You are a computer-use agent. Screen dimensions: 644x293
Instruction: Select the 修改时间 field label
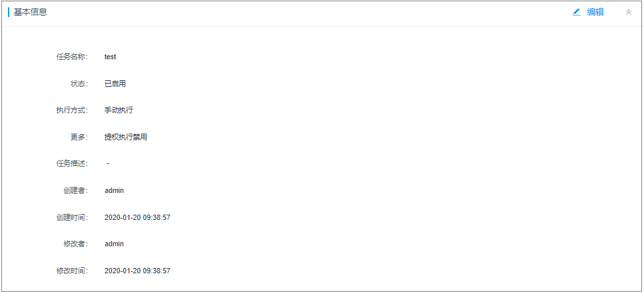(72, 271)
